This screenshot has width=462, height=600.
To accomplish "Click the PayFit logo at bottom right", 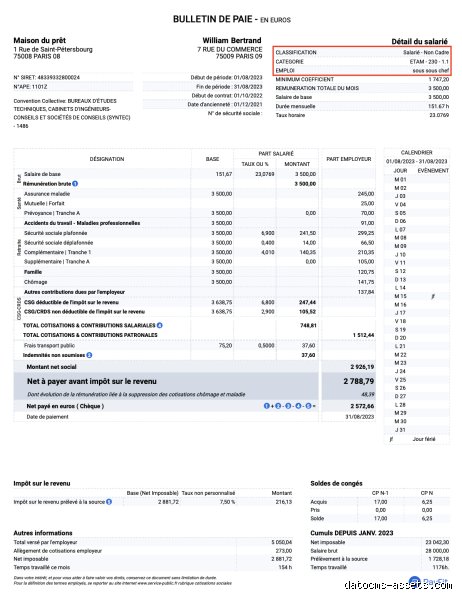I will pyautogui.click(x=428, y=583).
